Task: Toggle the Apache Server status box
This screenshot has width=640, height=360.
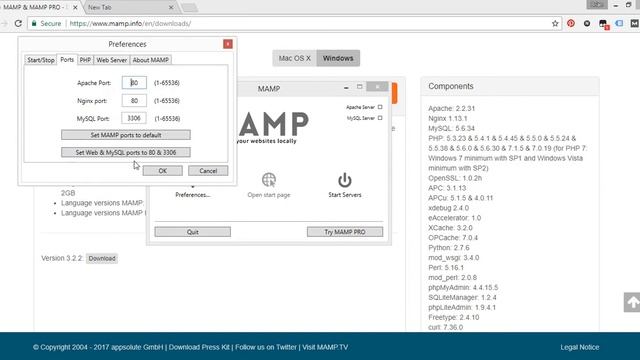Action: pyautogui.click(x=380, y=107)
